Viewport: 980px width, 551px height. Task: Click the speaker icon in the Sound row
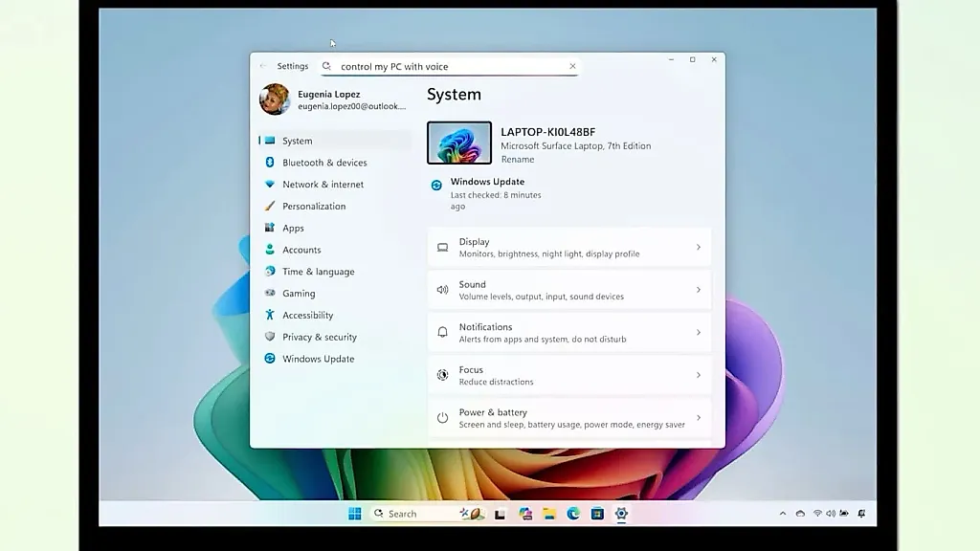[442, 290]
